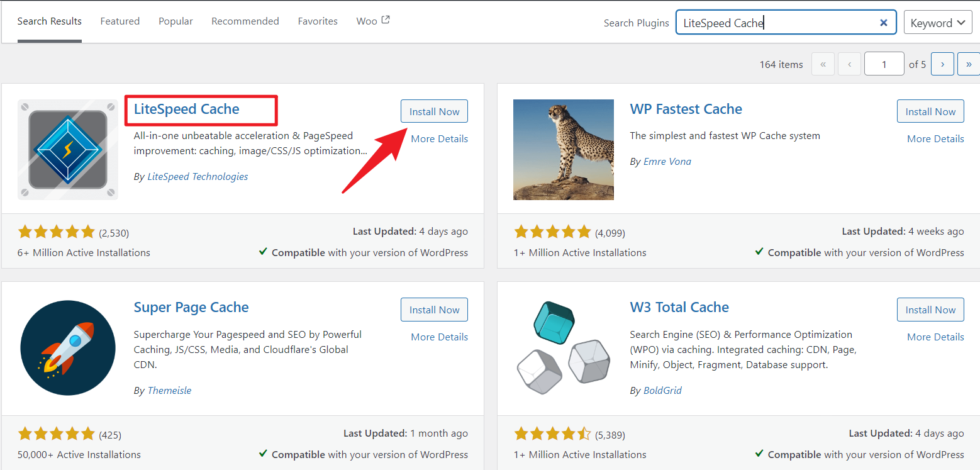Switch to the Featured tab

click(120, 21)
